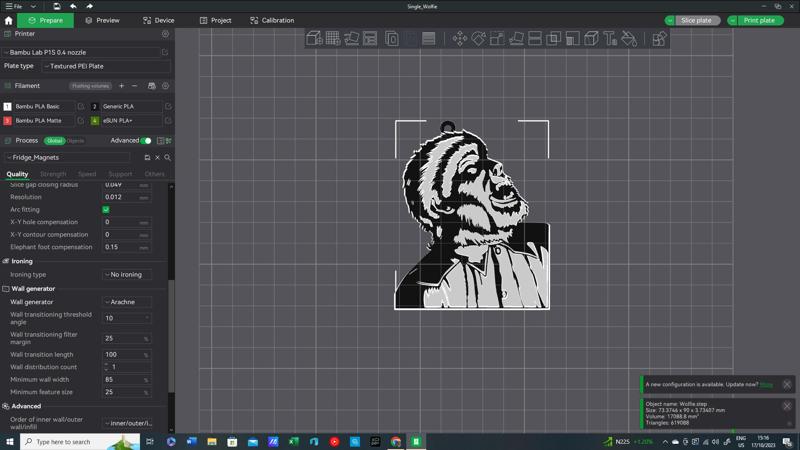Uncheck the Arc fitting checkbox
This screenshot has width=800, height=450.
point(106,210)
